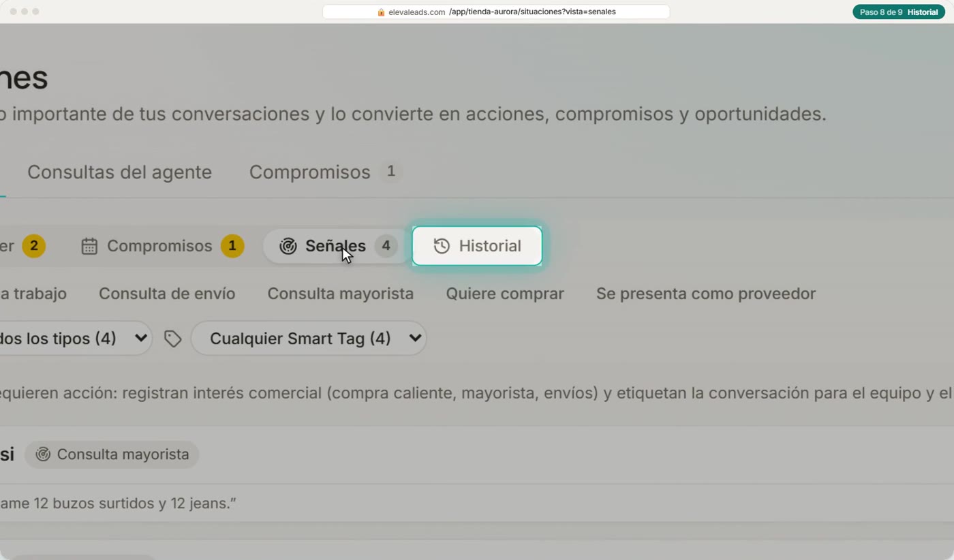Click the padlock icon in address bar
The height and width of the screenshot is (560, 954).
point(382,12)
